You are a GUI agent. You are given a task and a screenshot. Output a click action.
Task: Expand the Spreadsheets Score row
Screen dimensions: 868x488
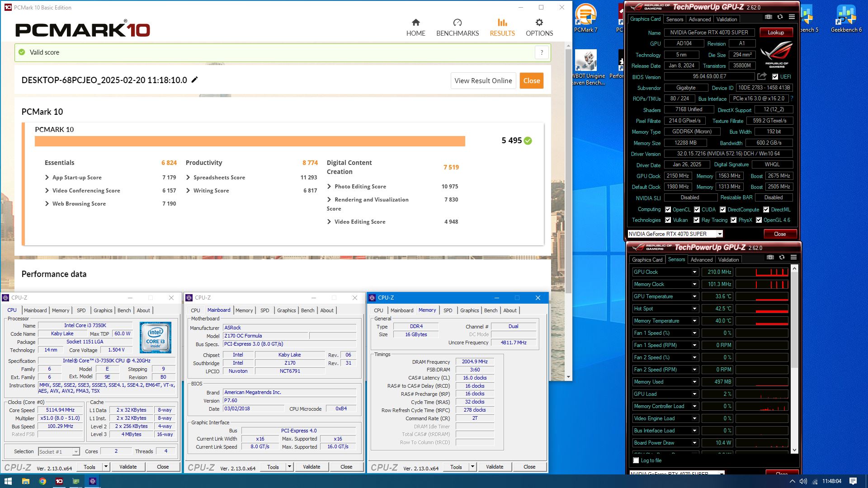coord(188,178)
